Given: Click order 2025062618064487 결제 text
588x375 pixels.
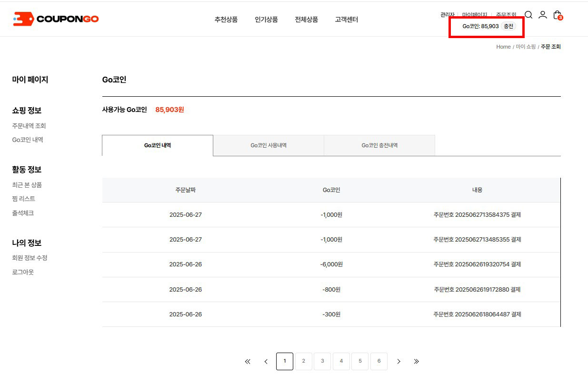Looking at the screenshot, I should click(477, 314).
